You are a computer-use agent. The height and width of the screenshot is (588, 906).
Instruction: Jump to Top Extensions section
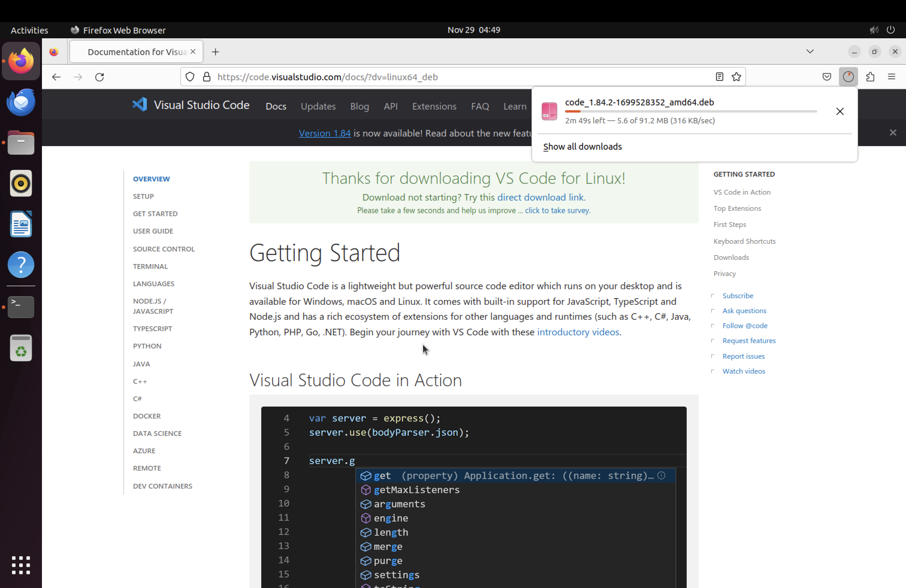click(737, 208)
